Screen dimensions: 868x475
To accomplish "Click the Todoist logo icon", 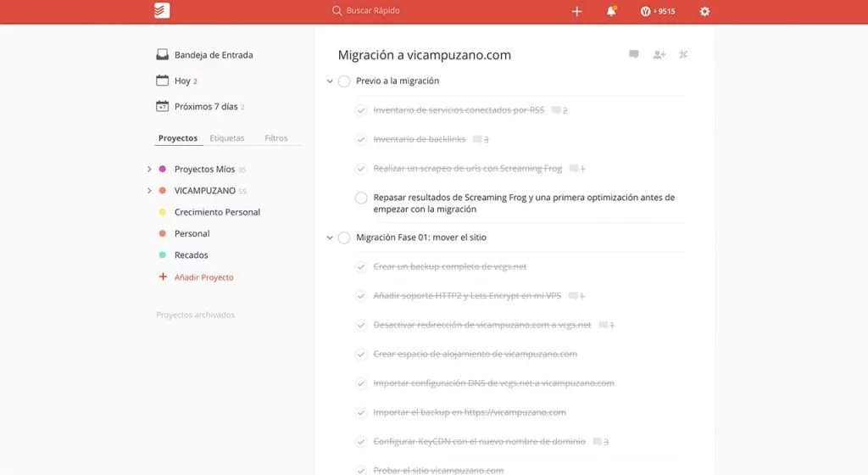I will [x=162, y=10].
